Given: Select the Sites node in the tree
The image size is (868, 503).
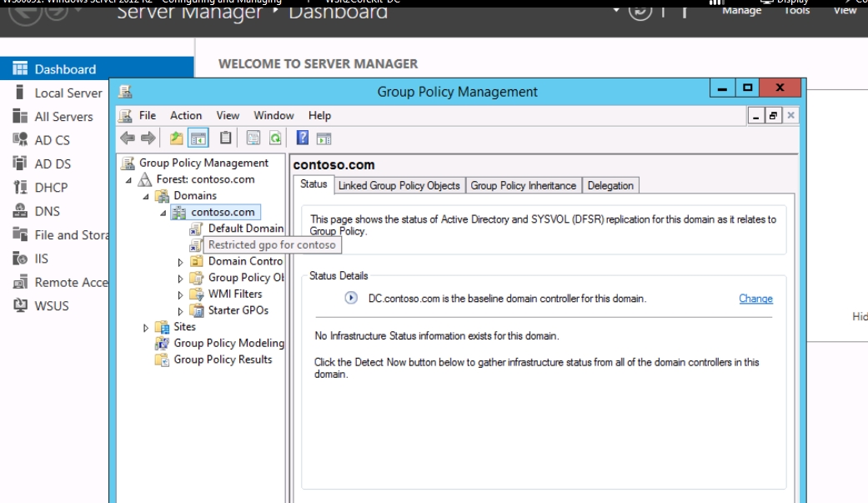Looking at the screenshot, I should [184, 327].
